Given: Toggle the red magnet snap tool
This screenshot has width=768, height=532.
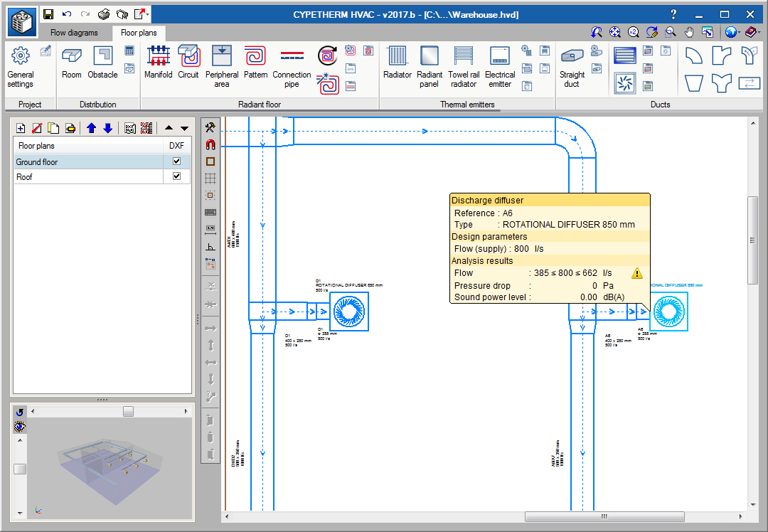Looking at the screenshot, I should point(210,144).
